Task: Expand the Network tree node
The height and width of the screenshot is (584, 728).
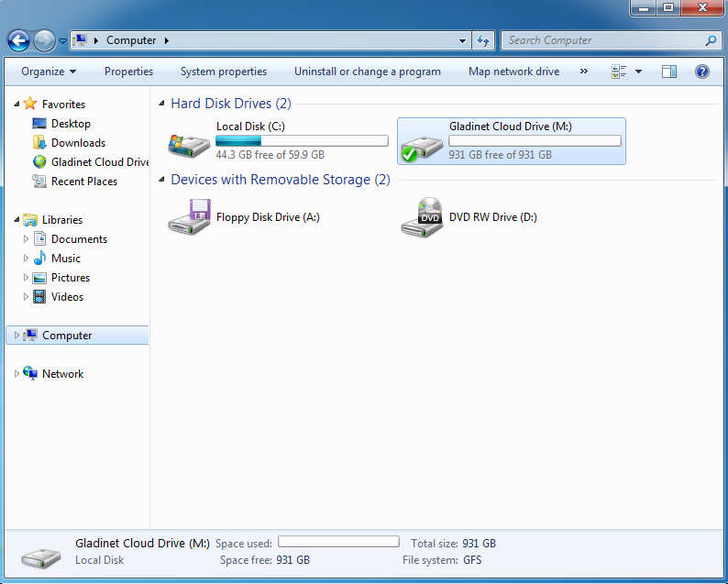Action: [x=17, y=374]
